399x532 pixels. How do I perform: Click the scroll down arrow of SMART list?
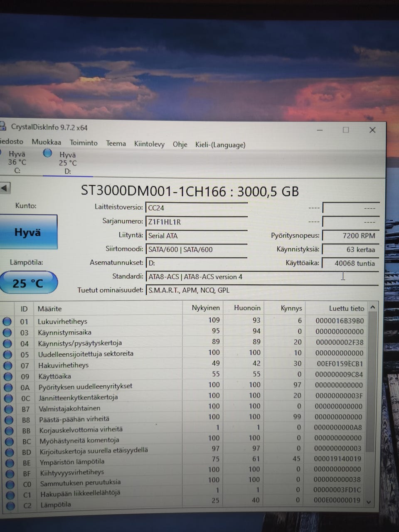pos(369,502)
